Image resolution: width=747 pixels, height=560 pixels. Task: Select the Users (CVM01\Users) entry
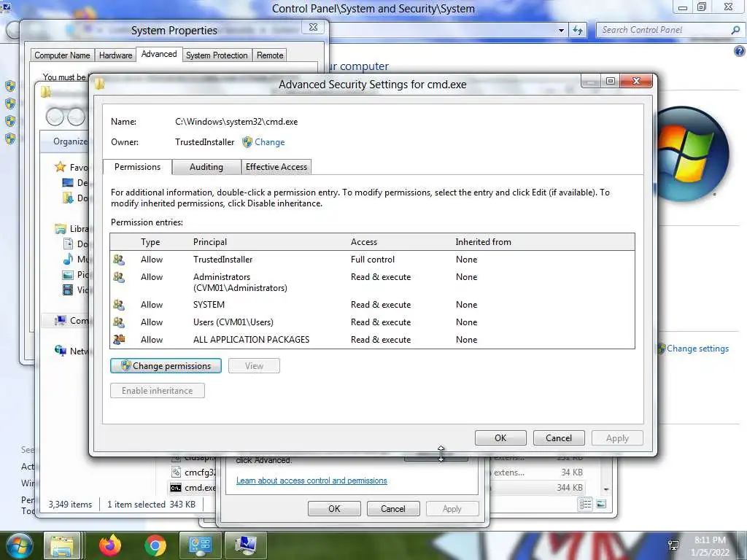pyautogui.click(x=373, y=322)
